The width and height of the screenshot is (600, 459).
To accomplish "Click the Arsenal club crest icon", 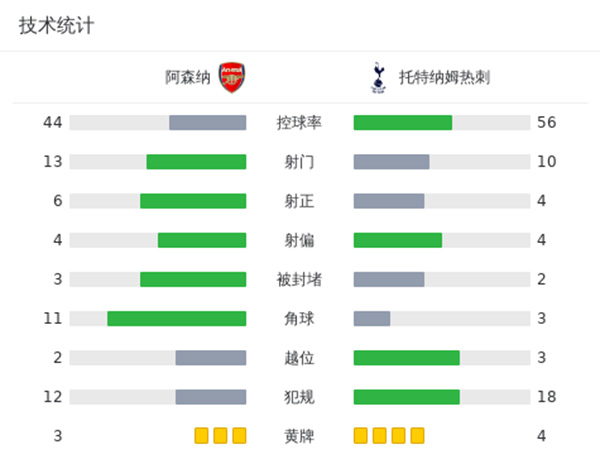I will pyautogui.click(x=231, y=77).
